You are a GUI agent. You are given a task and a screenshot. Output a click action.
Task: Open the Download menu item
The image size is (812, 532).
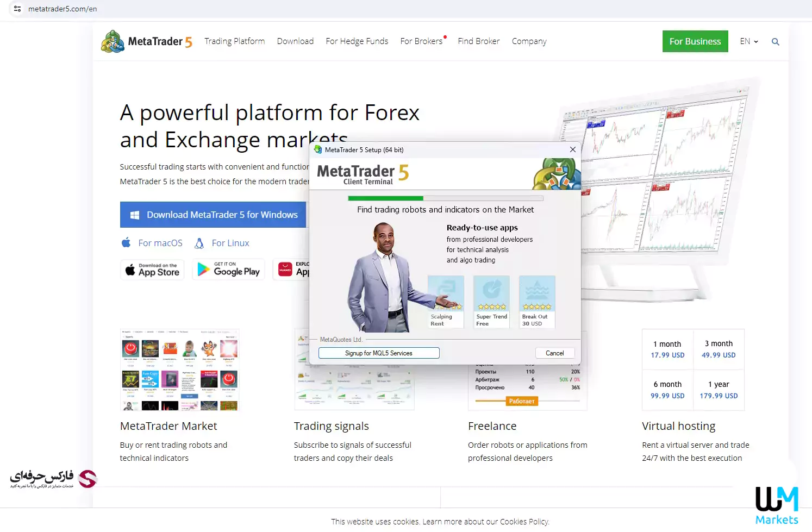tap(295, 41)
